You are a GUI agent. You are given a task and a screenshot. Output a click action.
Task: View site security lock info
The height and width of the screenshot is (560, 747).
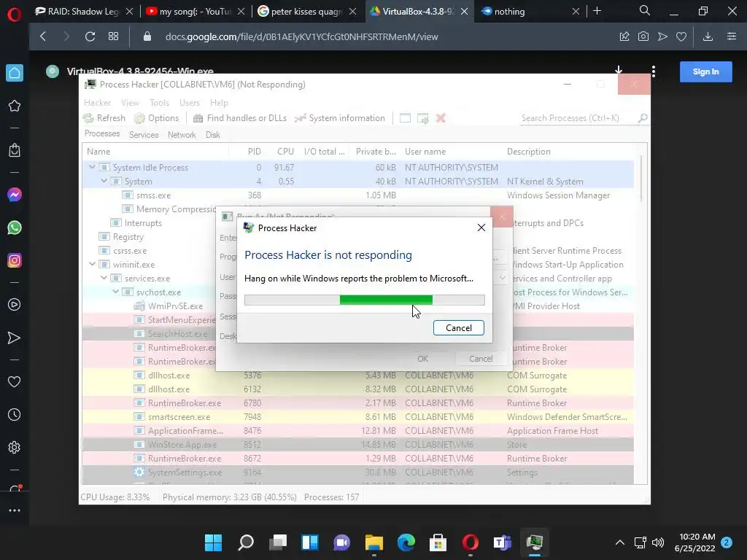point(147,36)
